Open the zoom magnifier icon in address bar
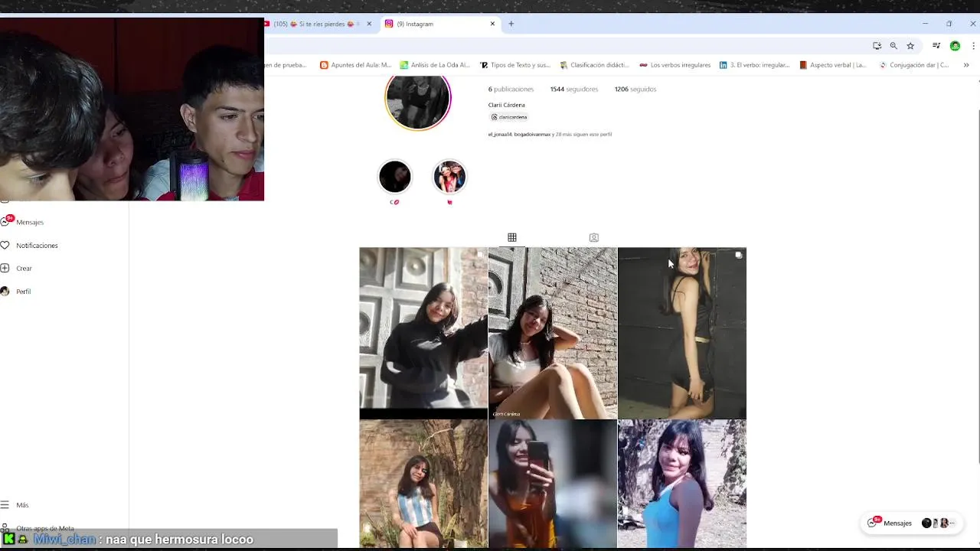 pyautogui.click(x=893, y=46)
